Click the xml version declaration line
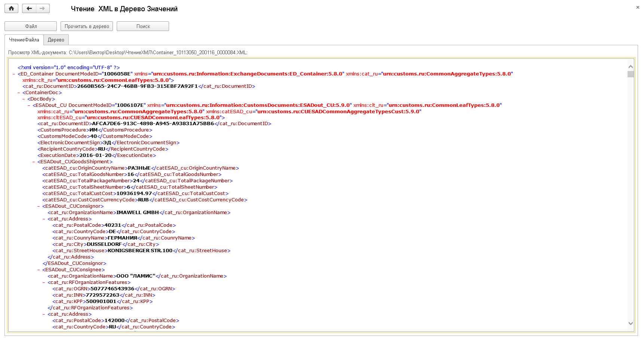The height and width of the screenshot is (340, 644). (69, 68)
